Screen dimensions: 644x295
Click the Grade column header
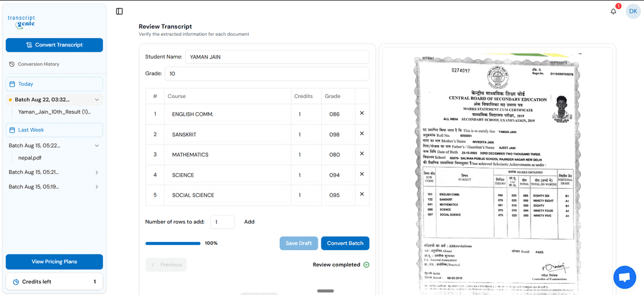point(333,96)
